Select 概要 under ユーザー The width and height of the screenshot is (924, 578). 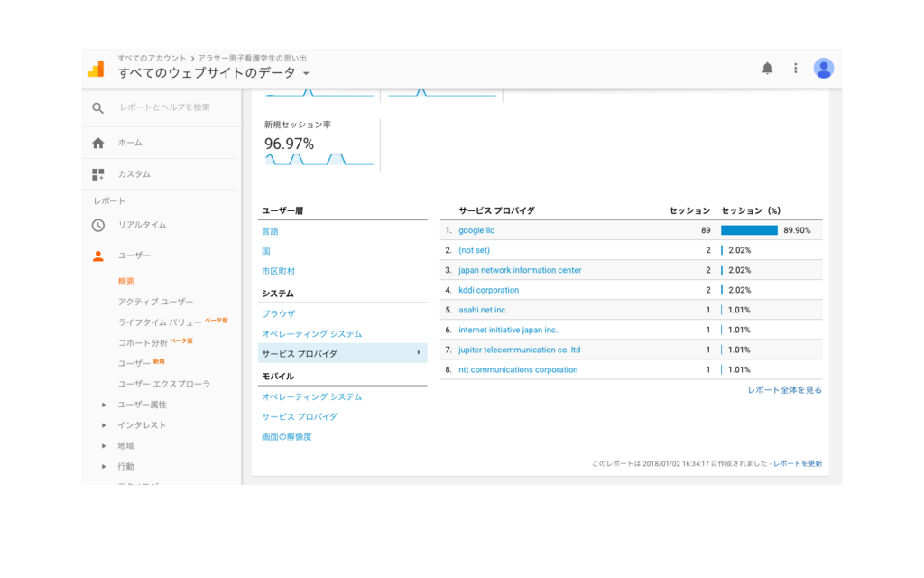pyautogui.click(x=126, y=282)
